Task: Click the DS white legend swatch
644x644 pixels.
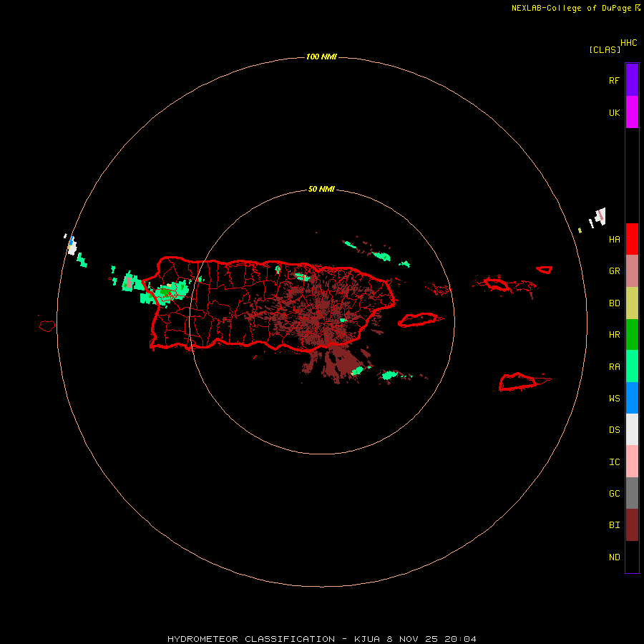Action: [x=632, y=429]
